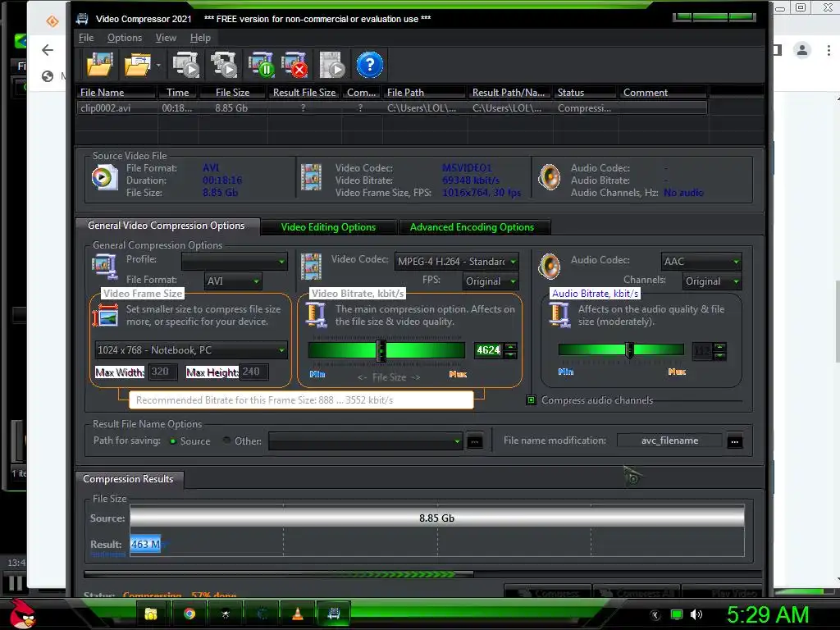Click the speaker icon beside source Audio Codec
The image size is (840, 630).
click(x=550, y=177)
